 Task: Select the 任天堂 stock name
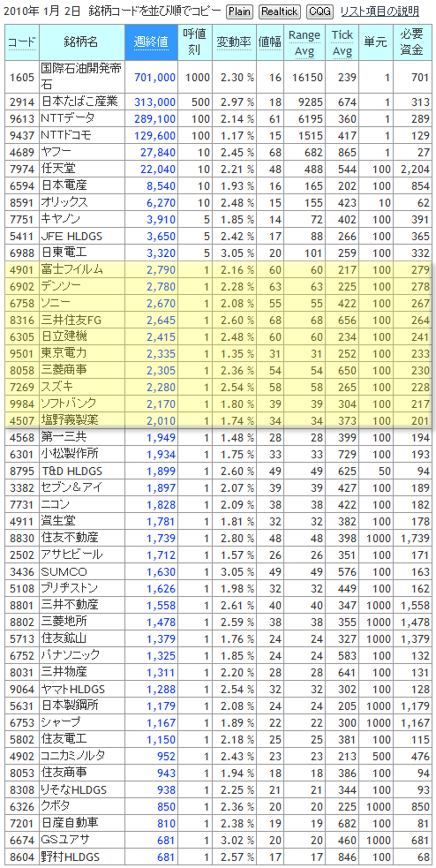pyautogui.click(x=56, y=169)
